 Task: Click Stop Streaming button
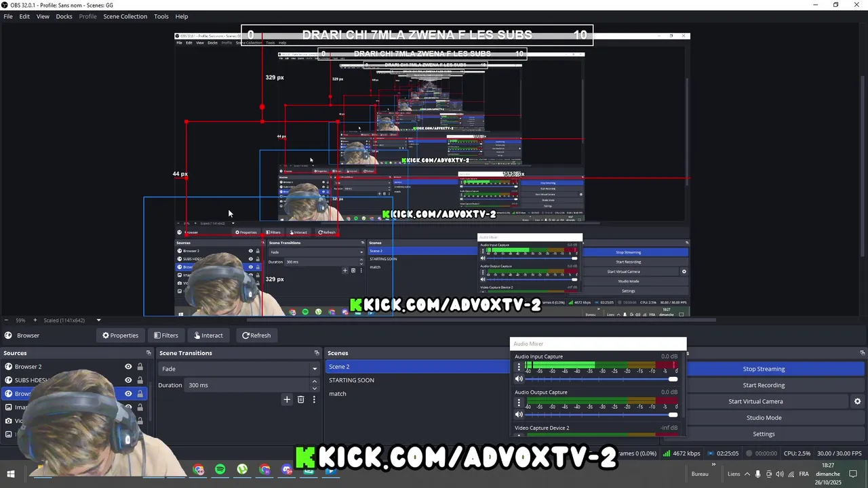(764, 369)
